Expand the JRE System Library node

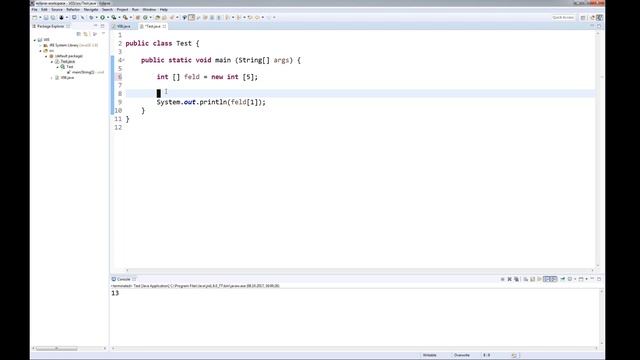(x=40, y=45)
